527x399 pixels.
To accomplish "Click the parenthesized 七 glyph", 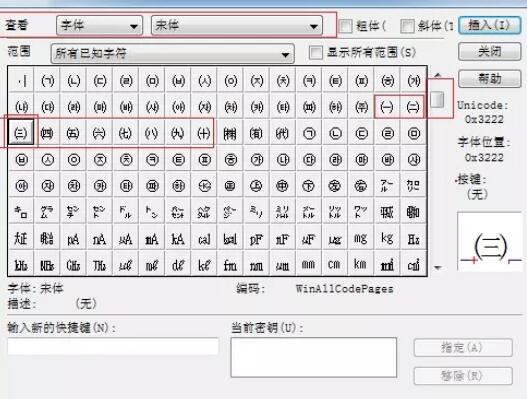I will click(126, 133).
